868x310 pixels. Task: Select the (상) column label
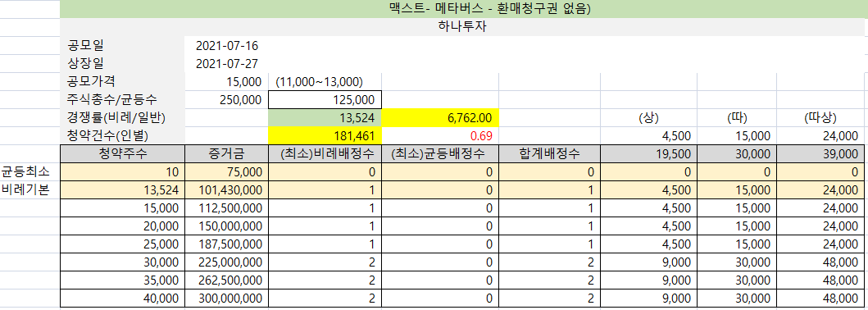pyautogui.click(x=648, y=118)
